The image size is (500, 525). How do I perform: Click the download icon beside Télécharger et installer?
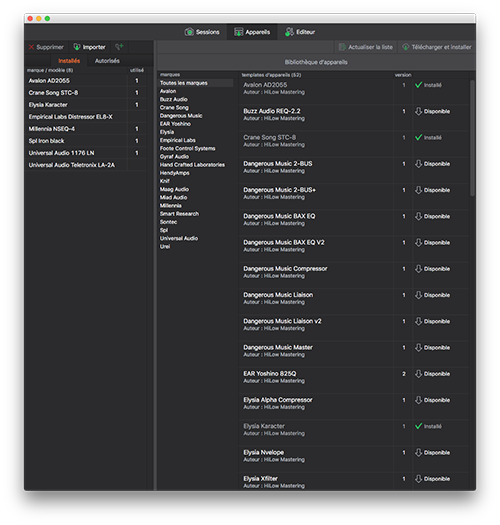pos(406,47)
